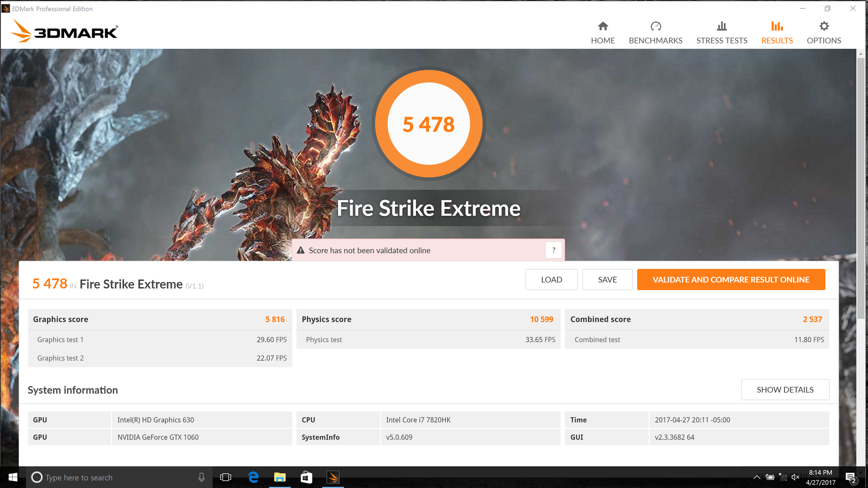The image size is (868, 488).
Task: Open the Action Center notifications
Action: pos(850,478)
